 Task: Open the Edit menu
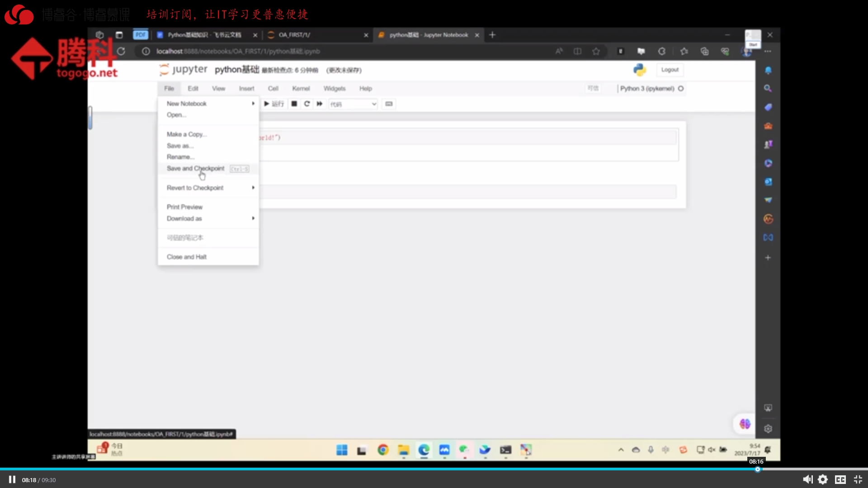pyautogui.click(x=193, y=89)
